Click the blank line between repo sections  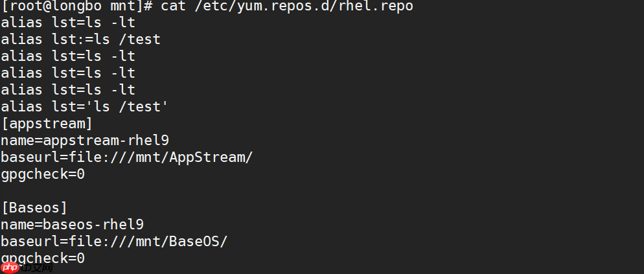click(x=322, y=192)
